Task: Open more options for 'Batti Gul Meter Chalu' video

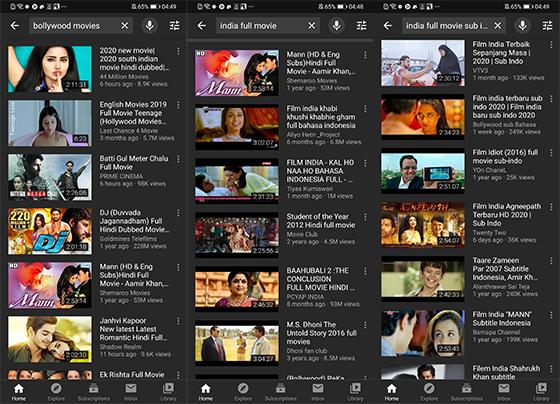Action: pyautogui.click(x=178, y=159)
